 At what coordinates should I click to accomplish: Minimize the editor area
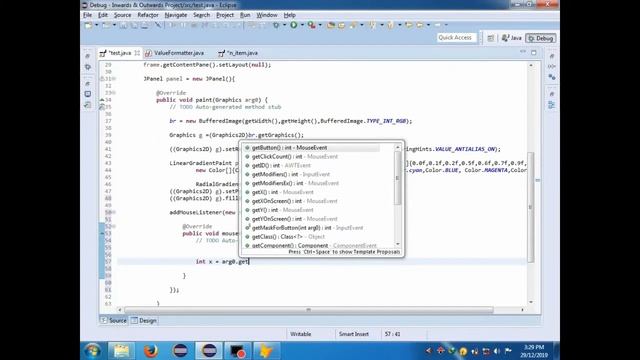click(523, 52)
